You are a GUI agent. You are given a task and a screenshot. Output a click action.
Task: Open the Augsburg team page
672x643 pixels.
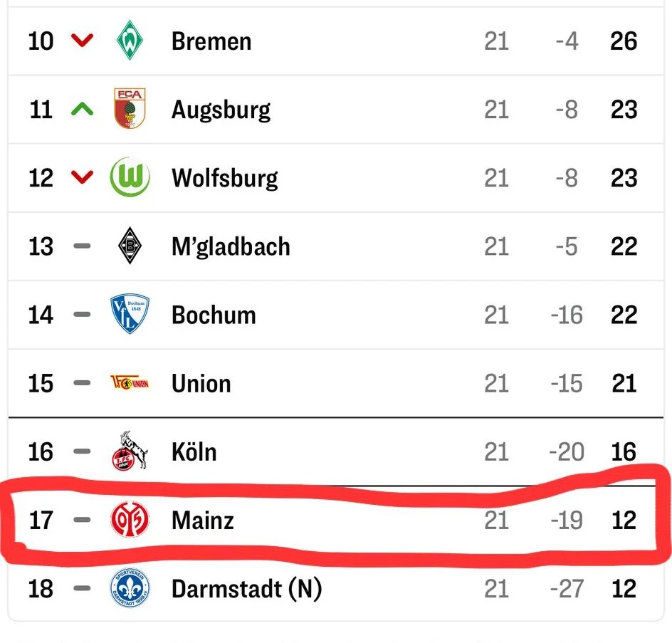221,110
